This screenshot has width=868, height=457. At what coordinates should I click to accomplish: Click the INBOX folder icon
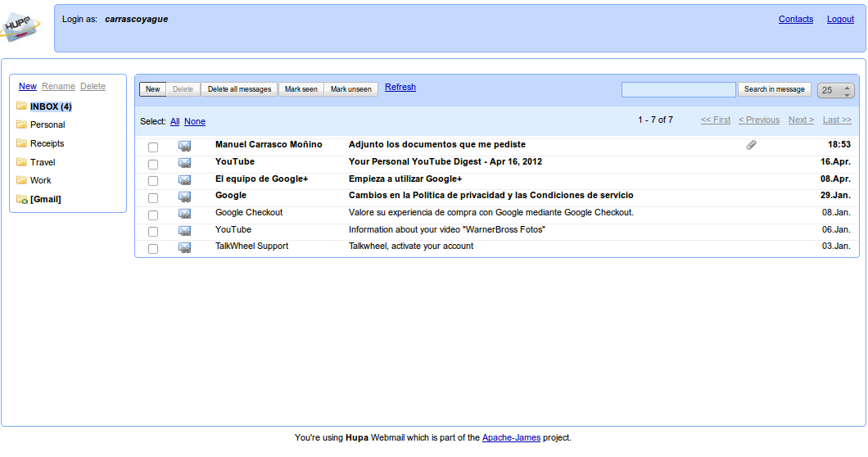pyautogui.click(x=21, y=106)
